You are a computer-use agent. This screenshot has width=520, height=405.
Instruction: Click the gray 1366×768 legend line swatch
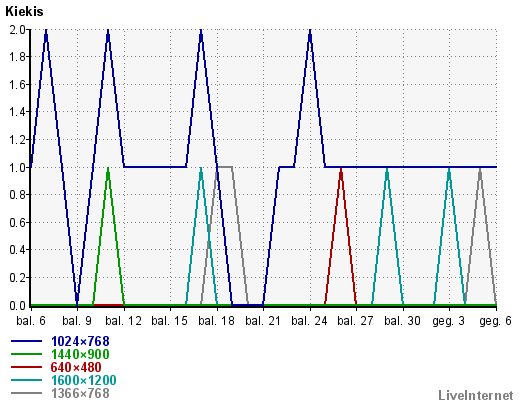click(27, 393)
